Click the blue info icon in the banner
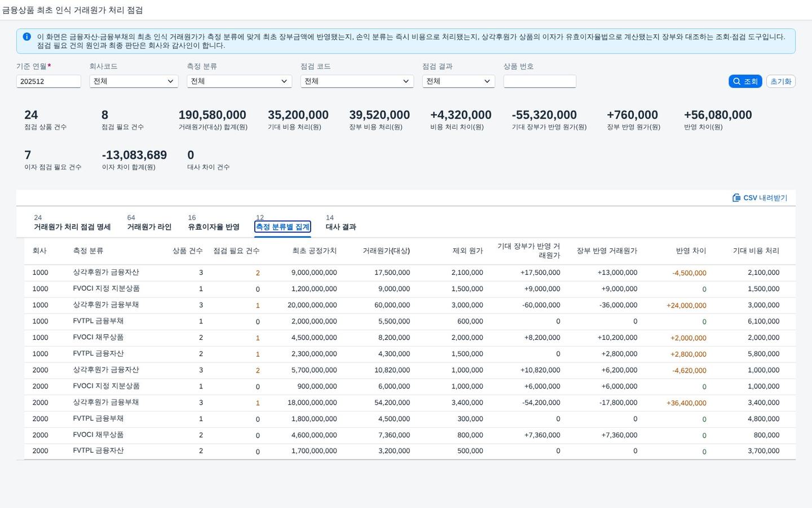This screenshot has width=812, height=508. [x=27, y=37]
